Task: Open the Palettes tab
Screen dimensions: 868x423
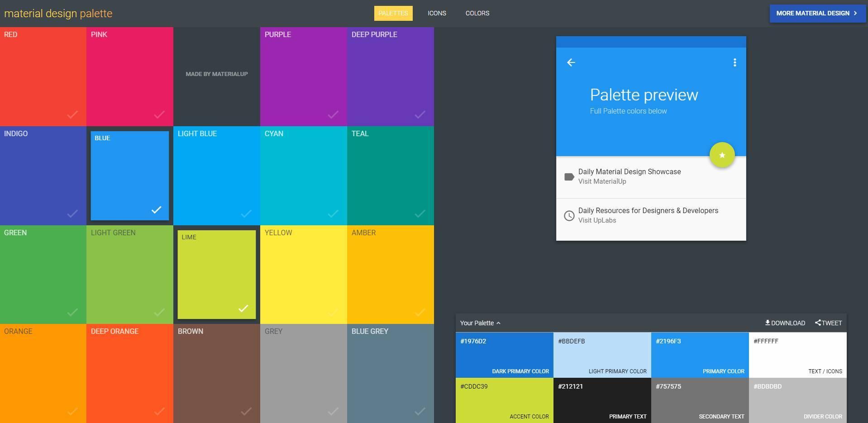Action: [x=393, y=14]
